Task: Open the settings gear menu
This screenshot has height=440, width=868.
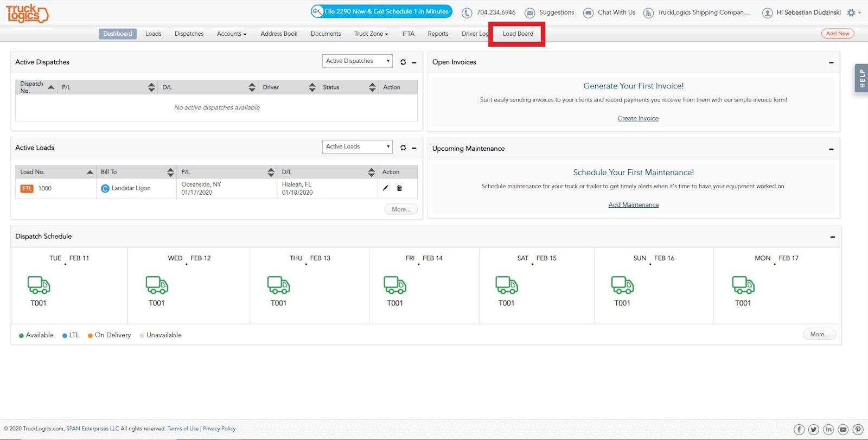Action: click(852, 12)
